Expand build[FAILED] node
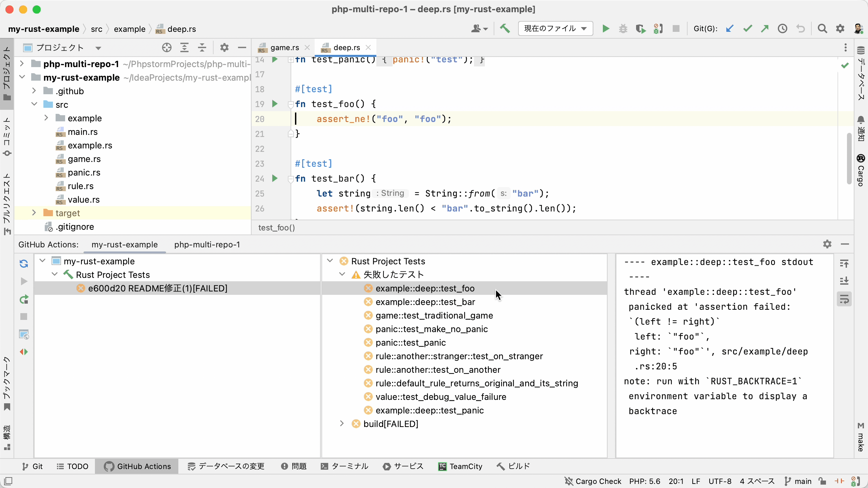 point(342,424)
